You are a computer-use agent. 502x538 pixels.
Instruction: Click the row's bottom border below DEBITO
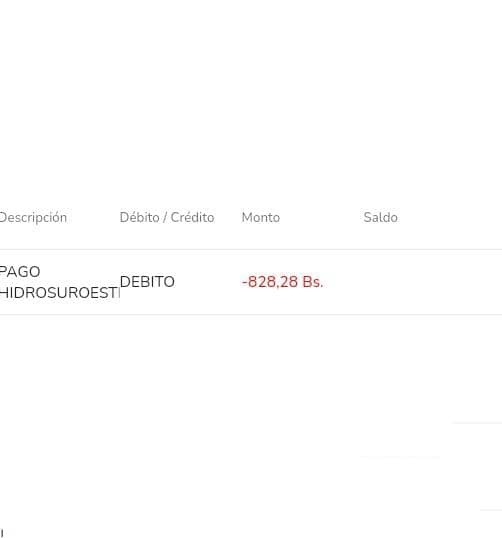[147, 314]
